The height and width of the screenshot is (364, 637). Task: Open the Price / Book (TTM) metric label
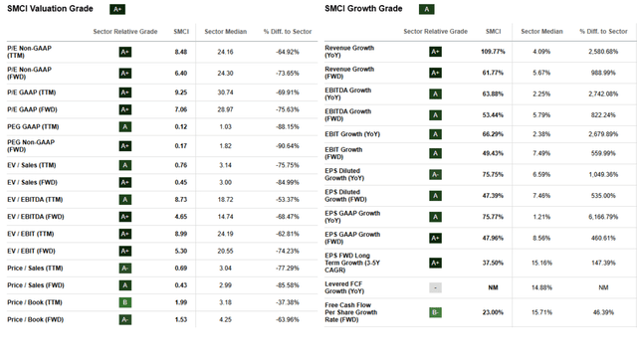point(35,302)
